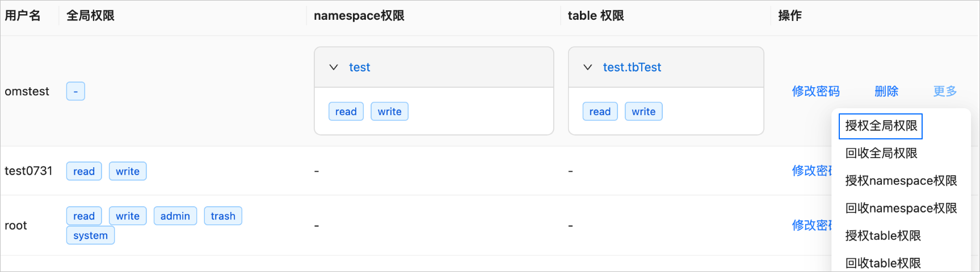Click the system tag in root row
This screenshot has height=272, width=980.
point(90,236)
